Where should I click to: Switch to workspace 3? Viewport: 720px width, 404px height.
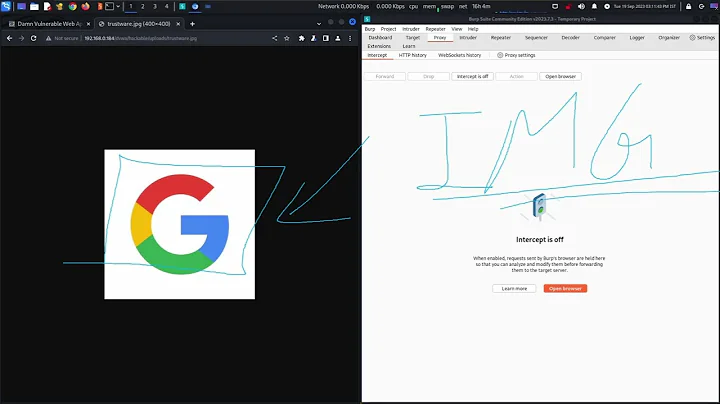[155, 6]
